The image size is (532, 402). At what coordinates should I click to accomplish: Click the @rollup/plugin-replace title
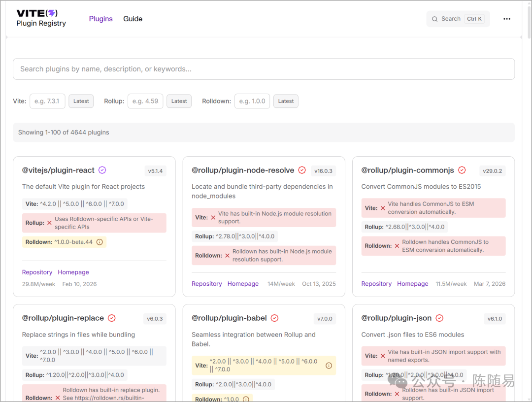tap(63, 318)
